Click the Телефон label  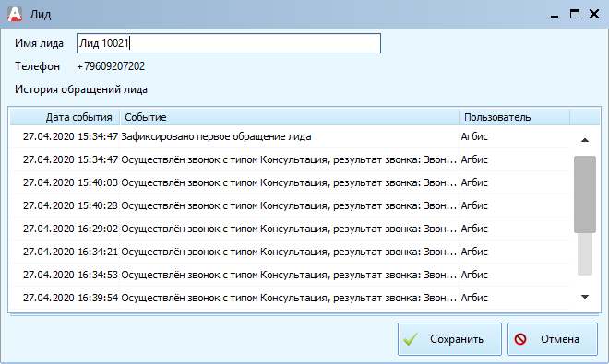tap(37, 66)
